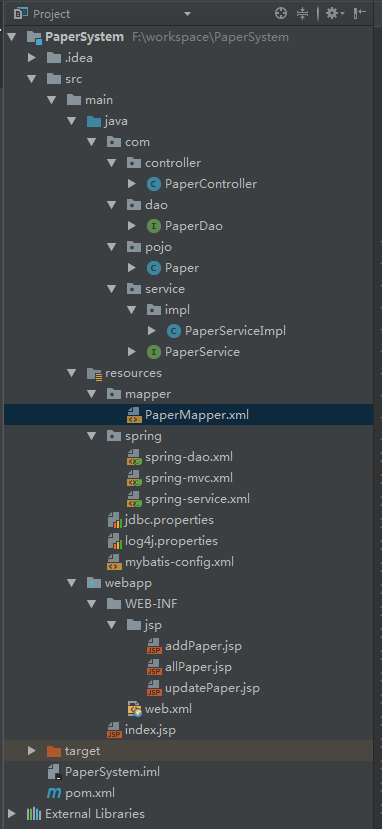Screen dimensions: 382x829
Task: Click the spring-service.xml file icon
Action: pyautogui.click(x=134, y=499)
